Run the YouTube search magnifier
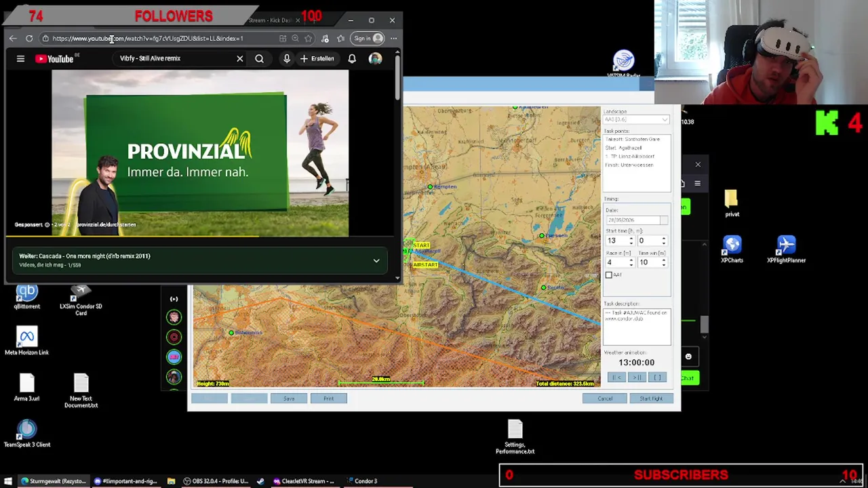The image size is (868, 488). (259, 59)
